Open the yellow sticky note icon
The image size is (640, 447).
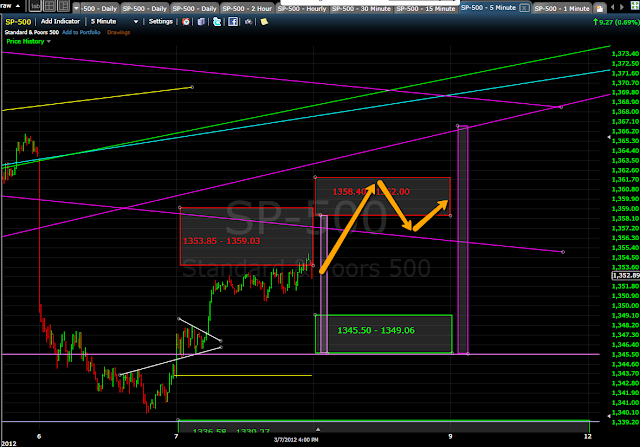tap(264, 22)
